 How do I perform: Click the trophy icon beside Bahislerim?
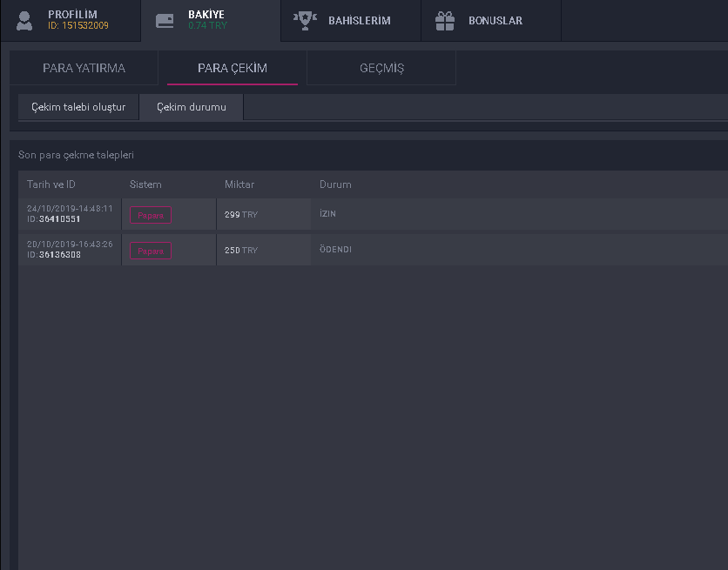[304, 21]
